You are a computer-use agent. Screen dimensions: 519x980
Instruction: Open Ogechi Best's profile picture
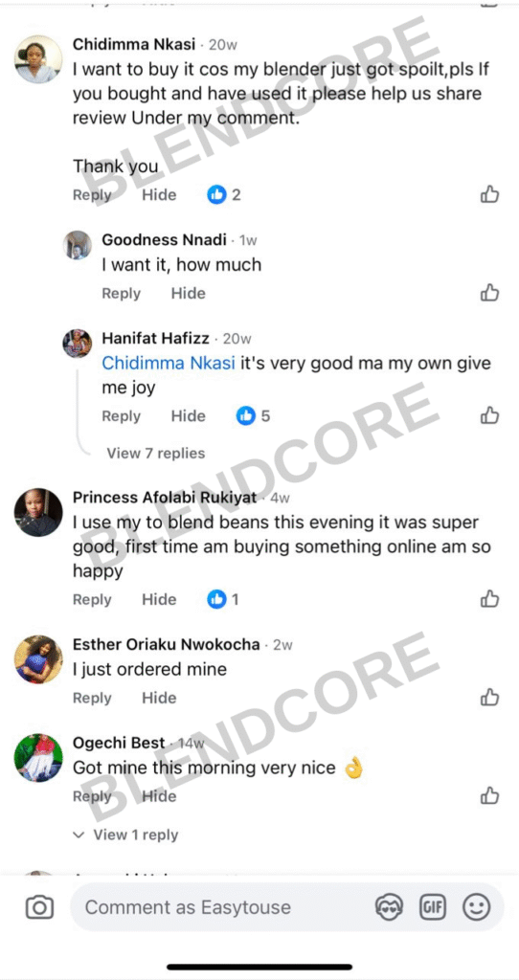point(38,758)
